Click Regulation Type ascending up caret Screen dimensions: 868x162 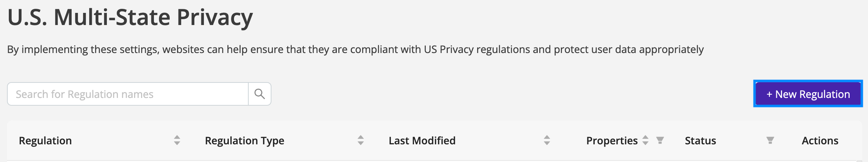point(361,137)
